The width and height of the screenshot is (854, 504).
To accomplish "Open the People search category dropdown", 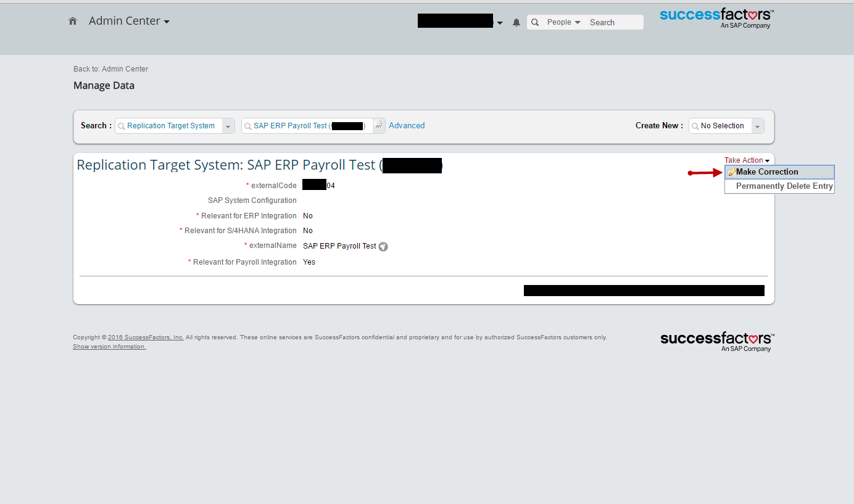I will tap(563, 22).
